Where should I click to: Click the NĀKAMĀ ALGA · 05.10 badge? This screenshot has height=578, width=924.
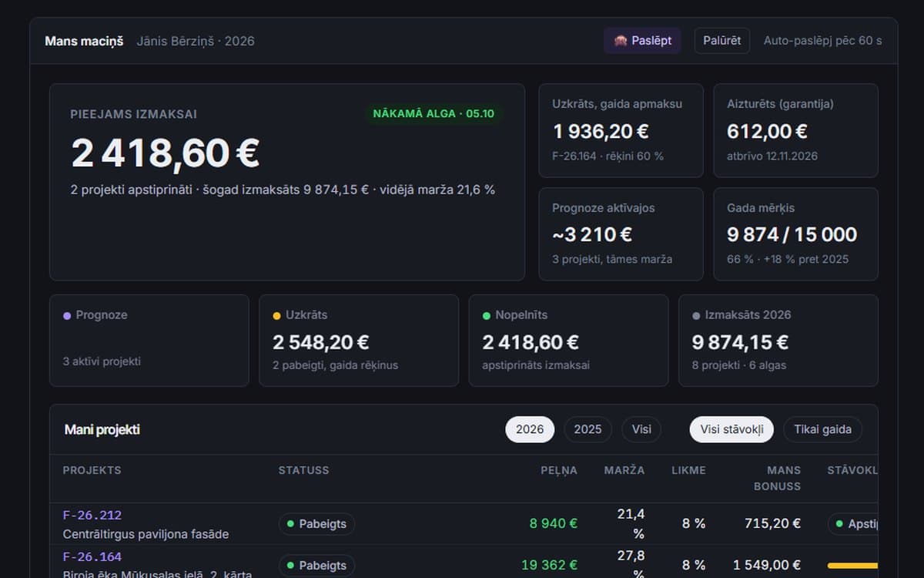(x=434, y=114)
